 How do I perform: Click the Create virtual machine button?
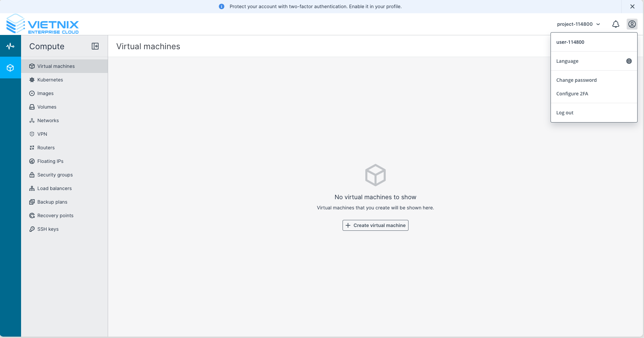pyautogui.click(x=375, y=225)
